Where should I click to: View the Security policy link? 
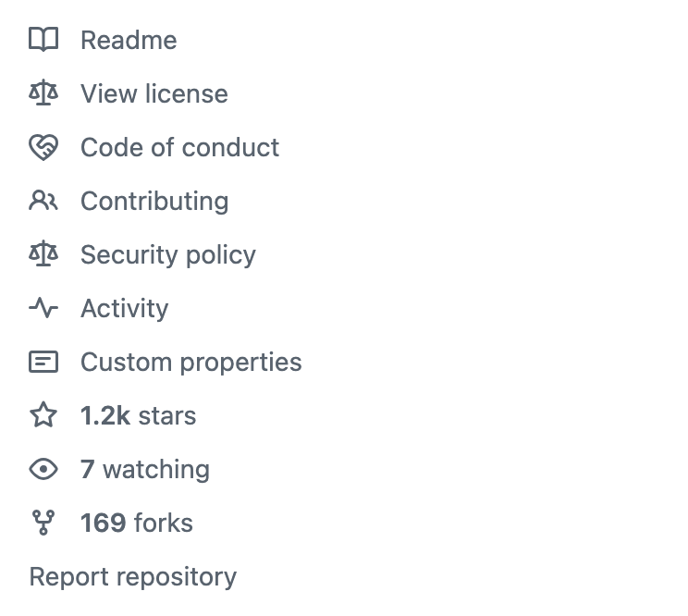tap(168, 254)
